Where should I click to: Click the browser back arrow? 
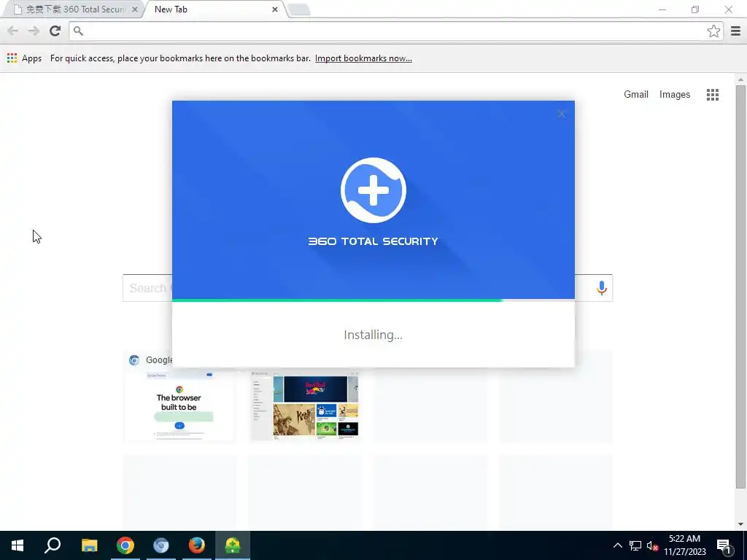(13, 31)
